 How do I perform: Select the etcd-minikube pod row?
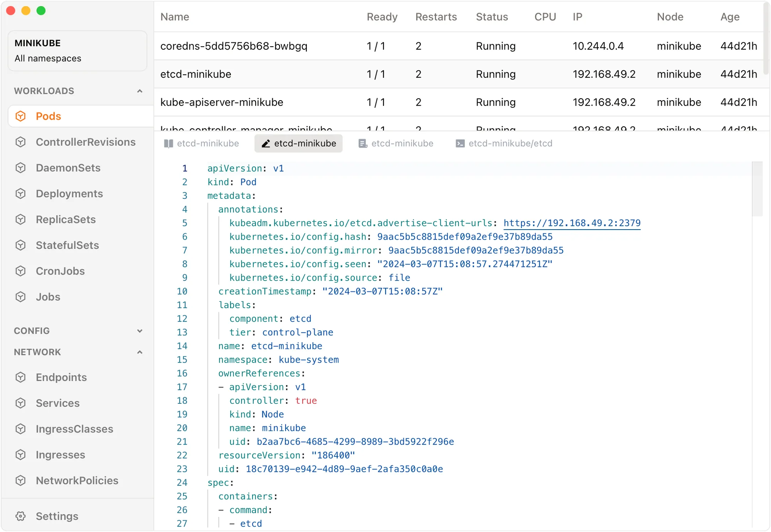459,74
